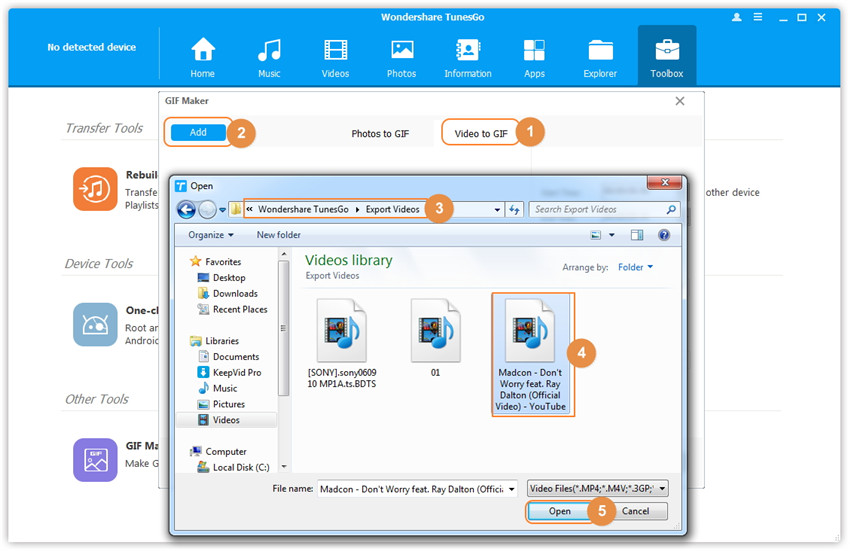Click the blue Add button
Screen dimensions: 850x551
tap(198, 132)
